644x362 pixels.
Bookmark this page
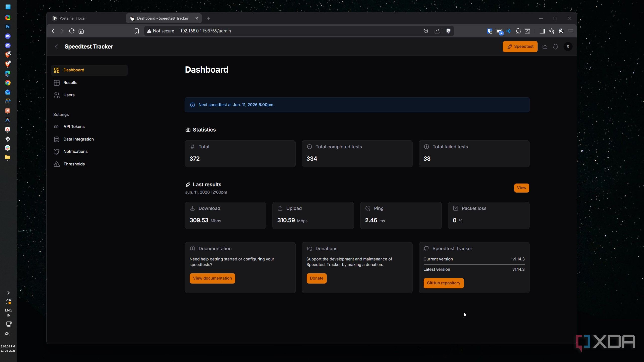pyautogui.click(x=137, y=31)
